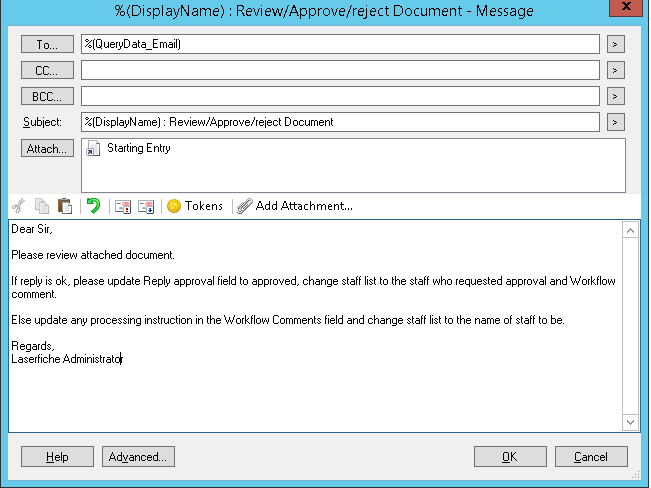Click the Paste clipboard icon

(x=64, y=206)
